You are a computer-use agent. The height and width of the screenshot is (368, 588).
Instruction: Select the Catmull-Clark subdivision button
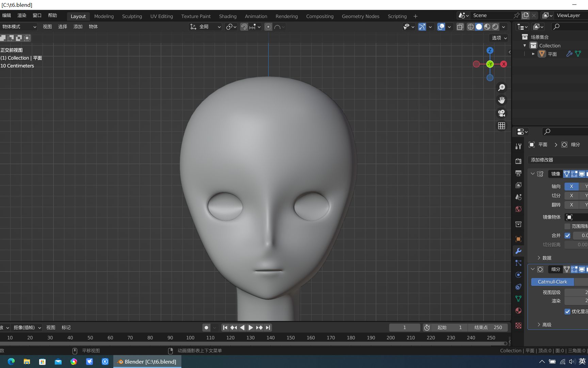552,282
